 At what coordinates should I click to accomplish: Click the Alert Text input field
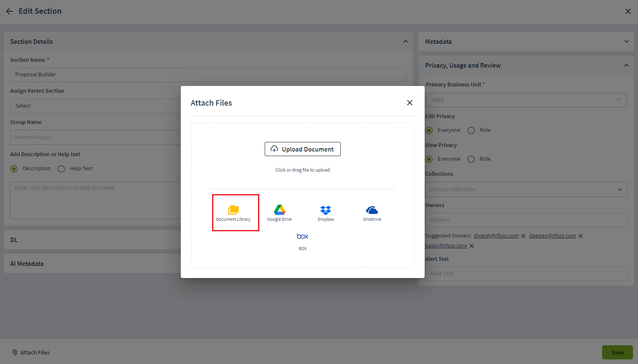coord(526,274)
